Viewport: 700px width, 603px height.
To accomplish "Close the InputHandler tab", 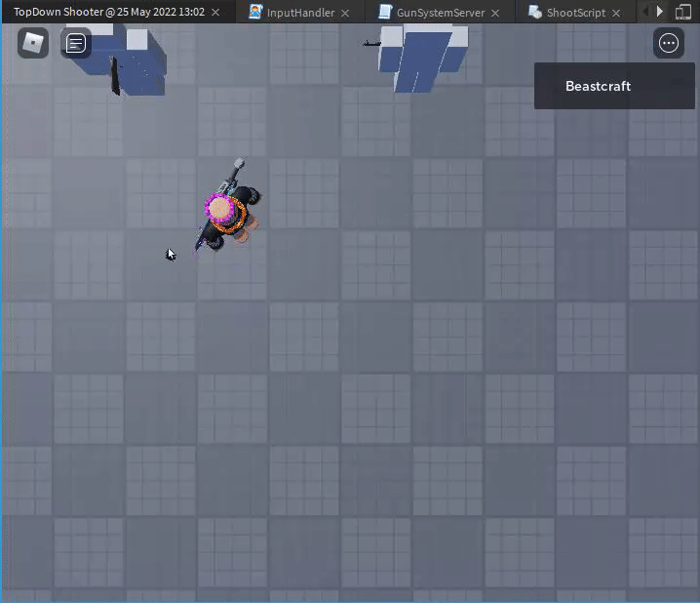I will (345, 14).
